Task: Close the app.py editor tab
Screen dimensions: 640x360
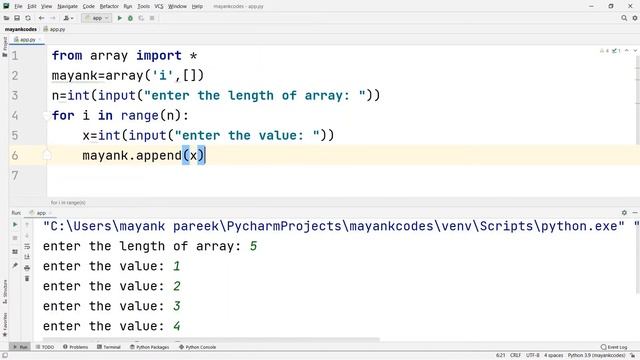Action: point(40,40)
